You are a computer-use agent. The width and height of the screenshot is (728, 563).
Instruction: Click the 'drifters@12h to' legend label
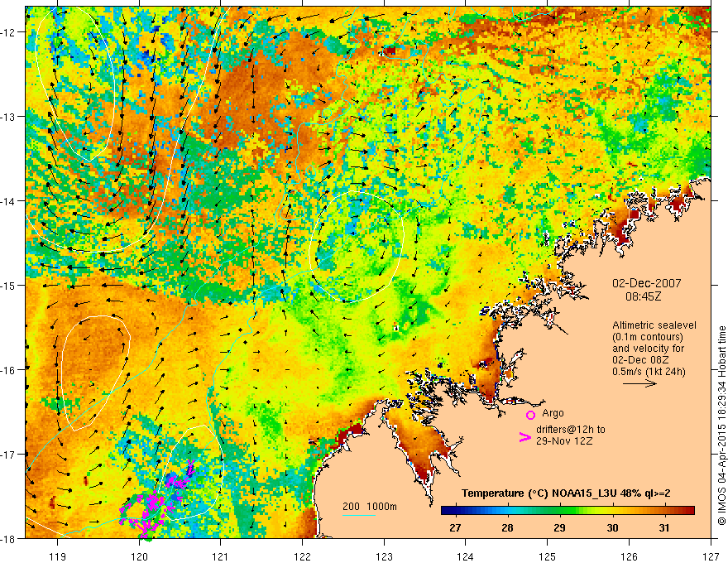pos(571,430)
